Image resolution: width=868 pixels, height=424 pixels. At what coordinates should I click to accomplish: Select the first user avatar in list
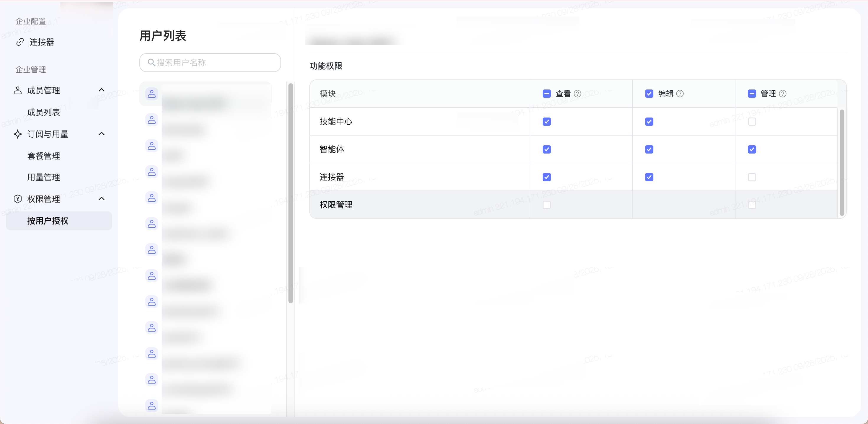[152, 94]
